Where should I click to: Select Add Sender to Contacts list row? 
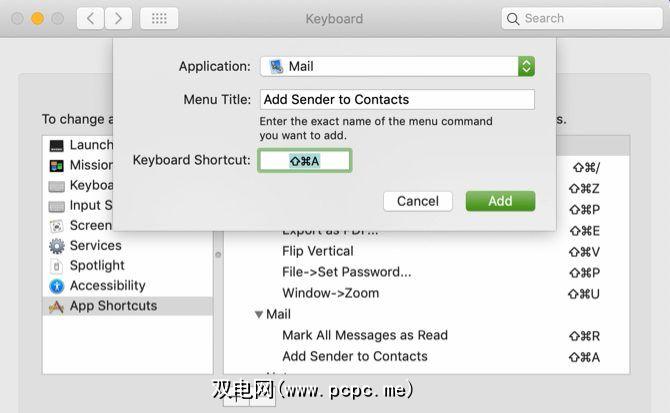pos(426,357)
